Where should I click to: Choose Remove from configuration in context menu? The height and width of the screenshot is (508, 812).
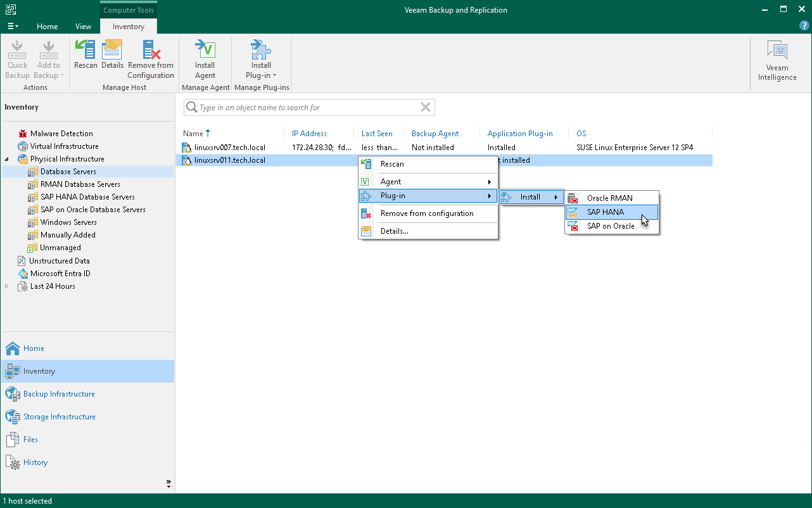(428, 213)
